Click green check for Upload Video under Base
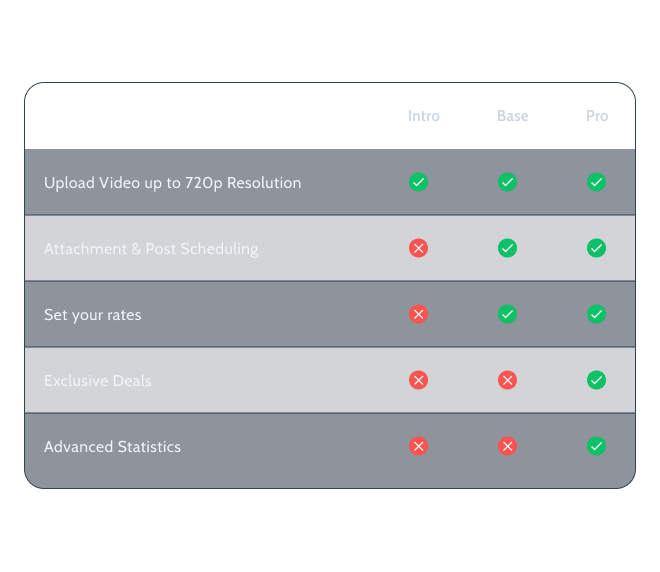660x572 pixels. [x=508, y=182]
